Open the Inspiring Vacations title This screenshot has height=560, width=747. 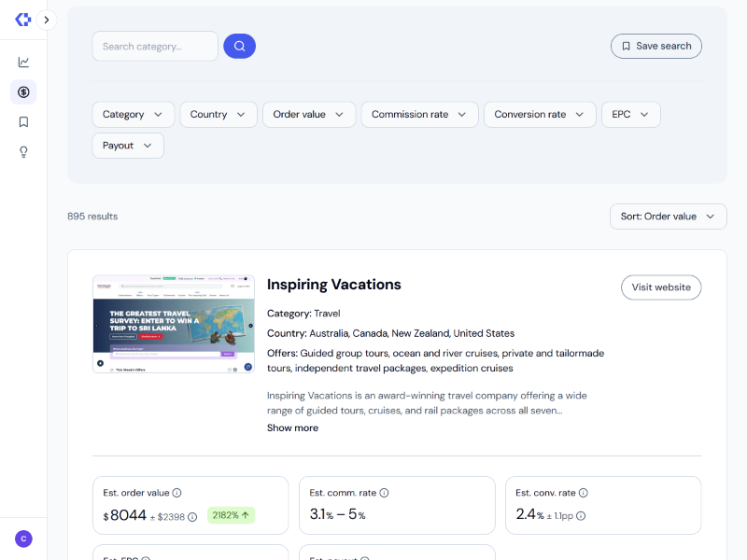coord(334,285)
